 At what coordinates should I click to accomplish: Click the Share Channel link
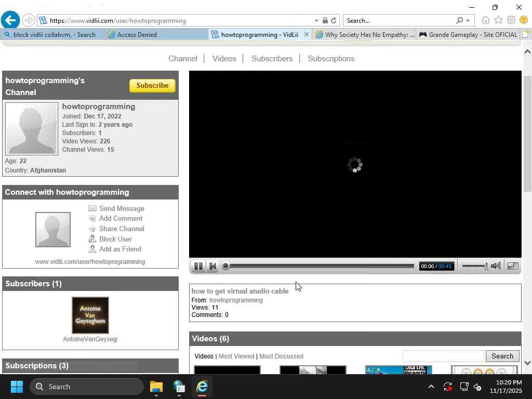[122, 229]
